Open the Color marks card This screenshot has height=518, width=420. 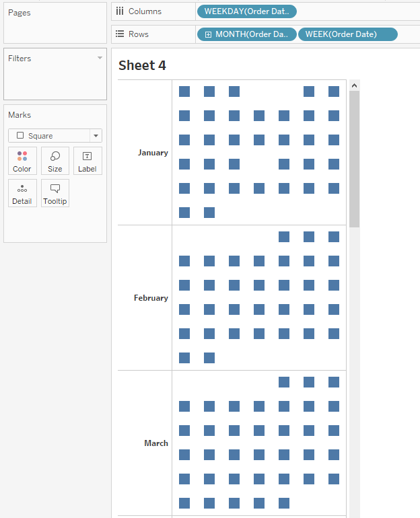(x=22, y=161)
